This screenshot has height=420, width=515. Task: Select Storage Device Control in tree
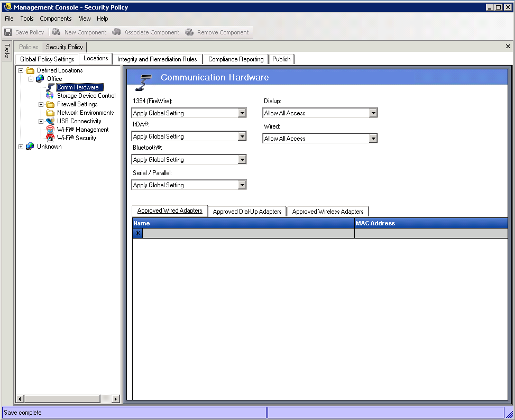(86, 96)
